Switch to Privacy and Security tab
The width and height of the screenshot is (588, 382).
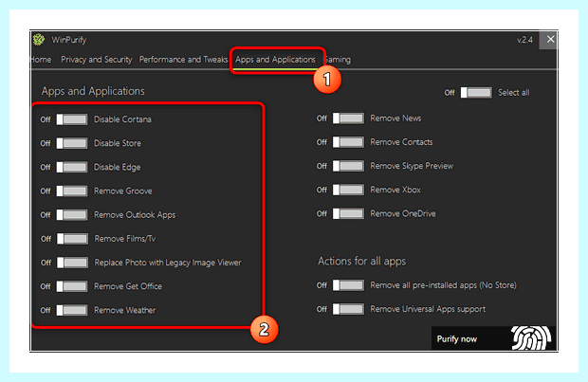97,60
